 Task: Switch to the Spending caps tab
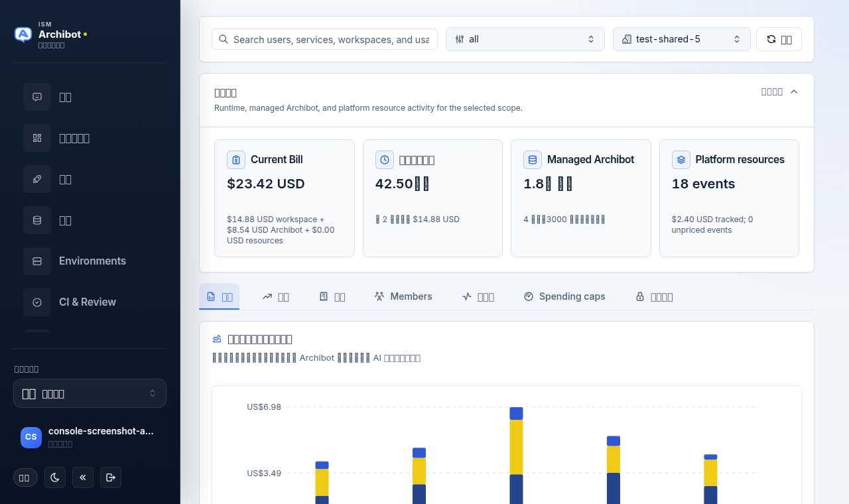point(564,296)
